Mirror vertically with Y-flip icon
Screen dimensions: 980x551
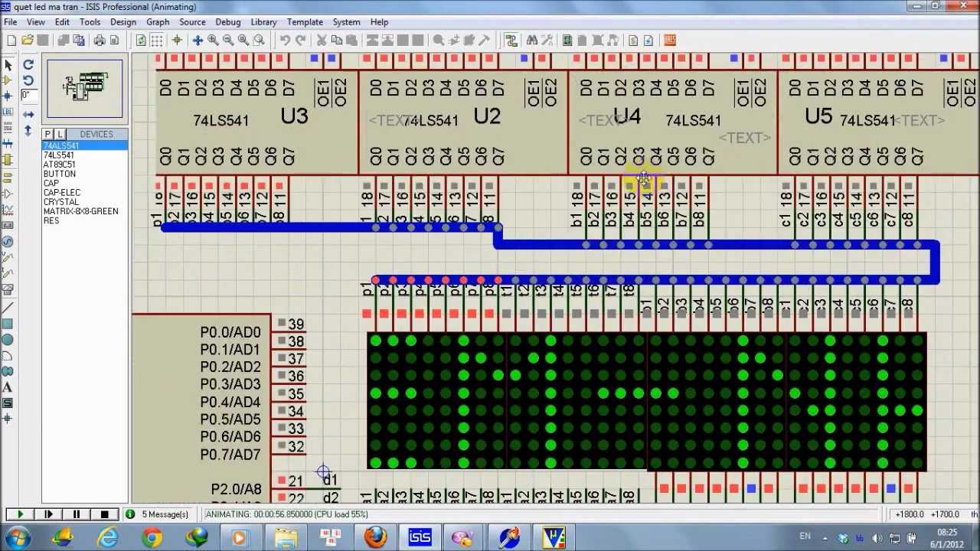28,130
